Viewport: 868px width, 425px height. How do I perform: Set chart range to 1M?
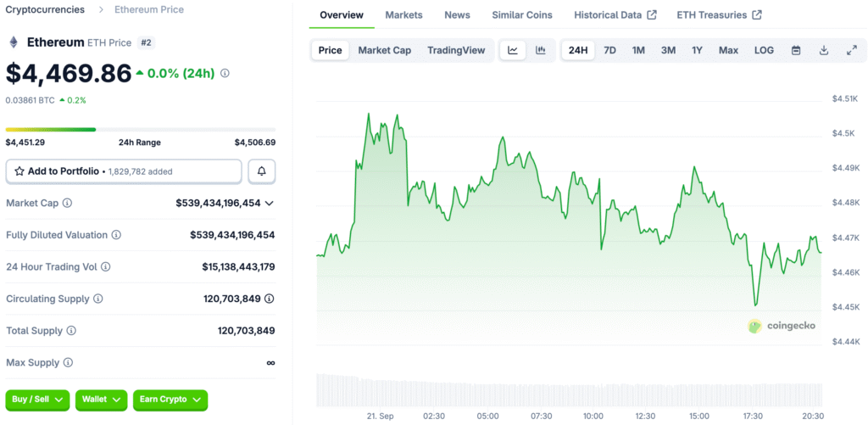pos(638,50)
